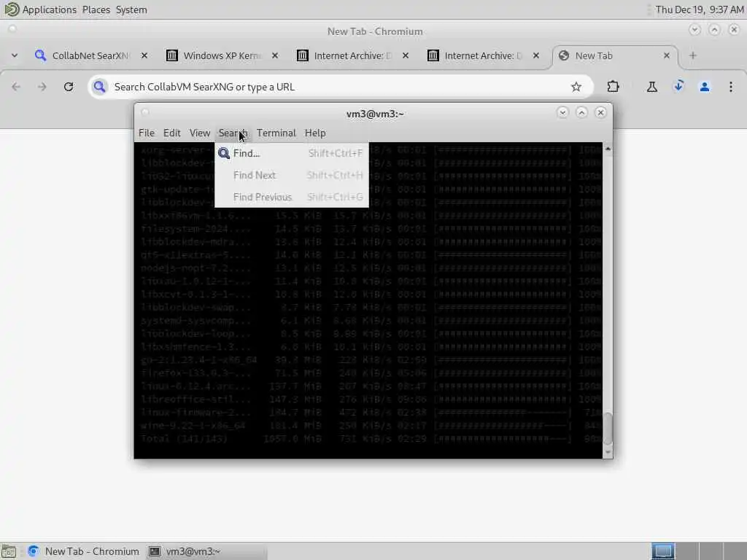Click the terminal scrollbar down arrow
This screenshot has height=560, width=747.
(608, 451)
